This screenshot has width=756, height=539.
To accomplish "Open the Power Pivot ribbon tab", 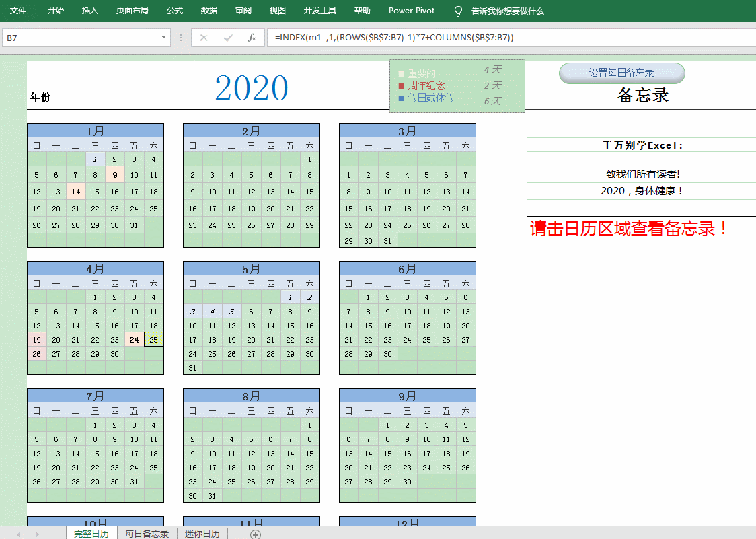I will pos(411,11).
